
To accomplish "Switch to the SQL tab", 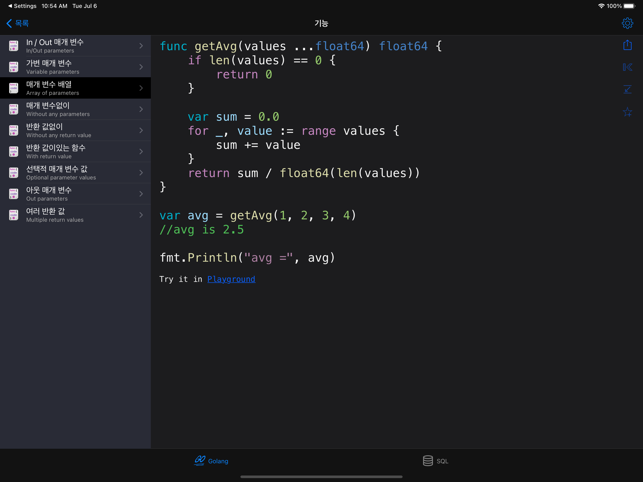I will [x=436, y=461].
